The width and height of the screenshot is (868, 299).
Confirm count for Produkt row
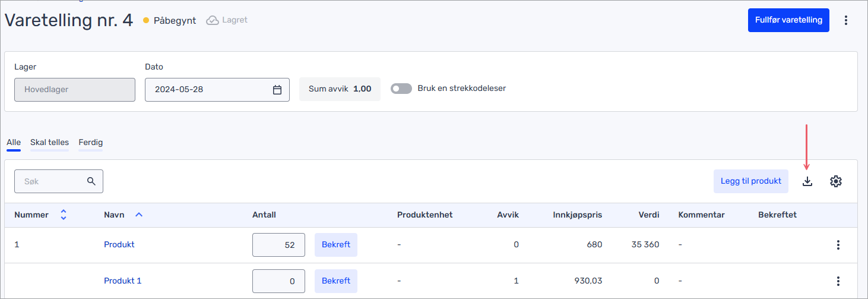pyautogui.click(x=336, y=245)
